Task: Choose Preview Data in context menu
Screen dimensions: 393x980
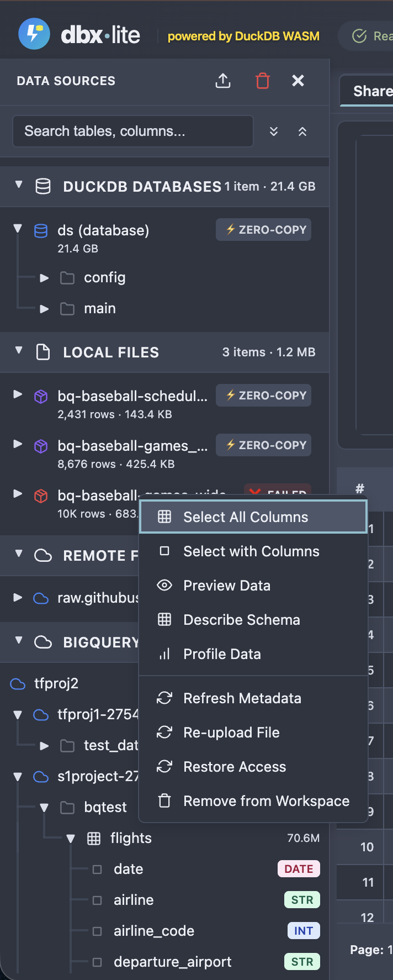Action: 253,586
